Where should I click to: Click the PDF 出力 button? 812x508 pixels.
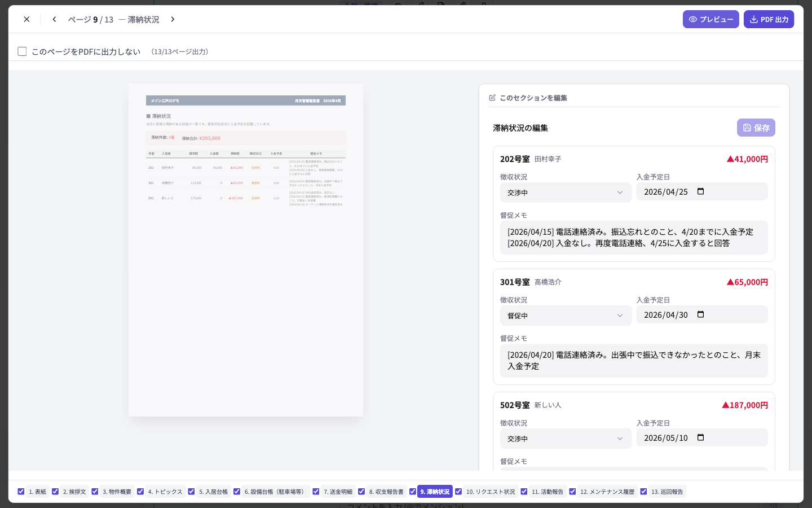click(769, 19)
